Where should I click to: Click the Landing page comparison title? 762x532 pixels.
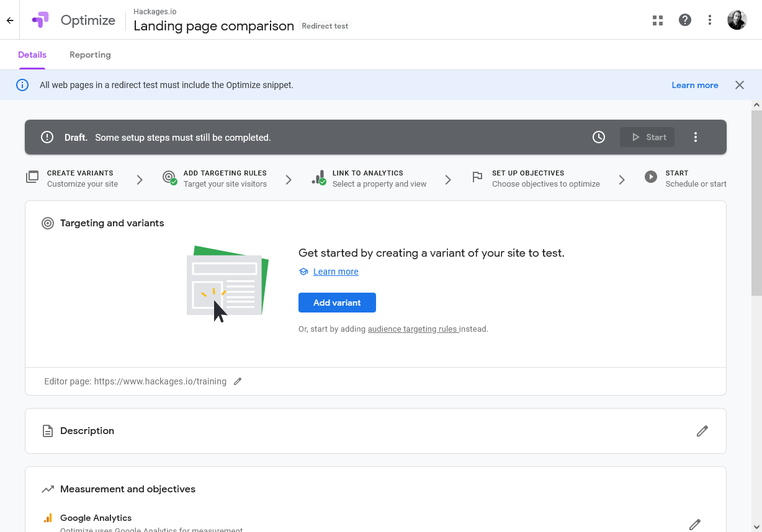(213, 26)
